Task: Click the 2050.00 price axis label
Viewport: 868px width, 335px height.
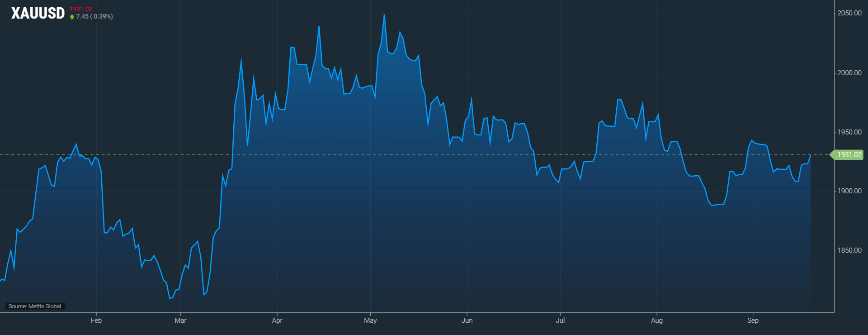Action: pos(849,13)
